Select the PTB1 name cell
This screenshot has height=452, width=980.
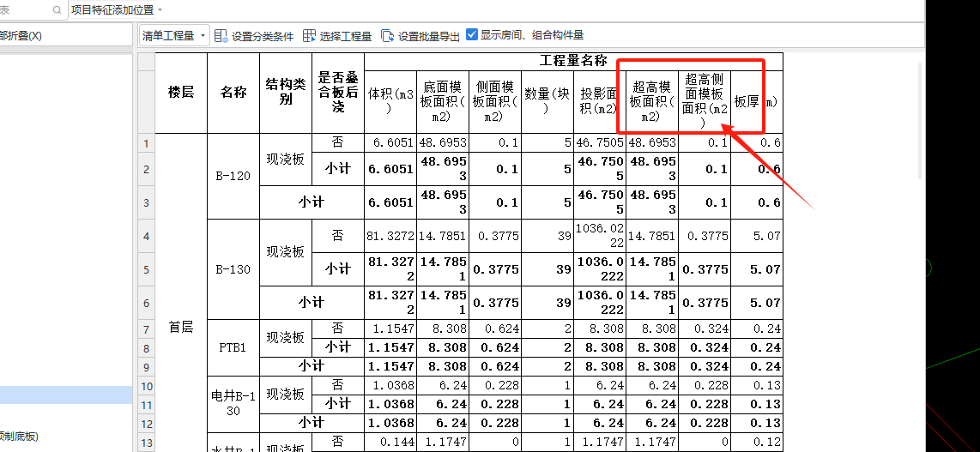[x=233, y=347]
